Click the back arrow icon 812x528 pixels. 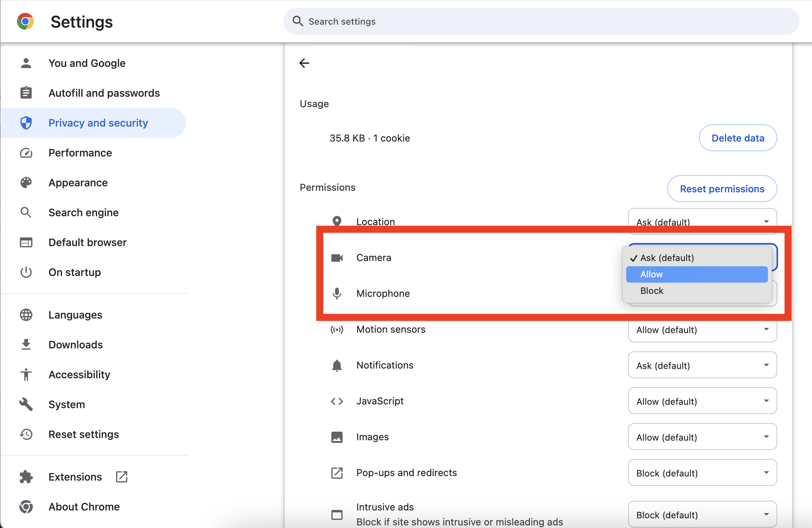[304, 63]
